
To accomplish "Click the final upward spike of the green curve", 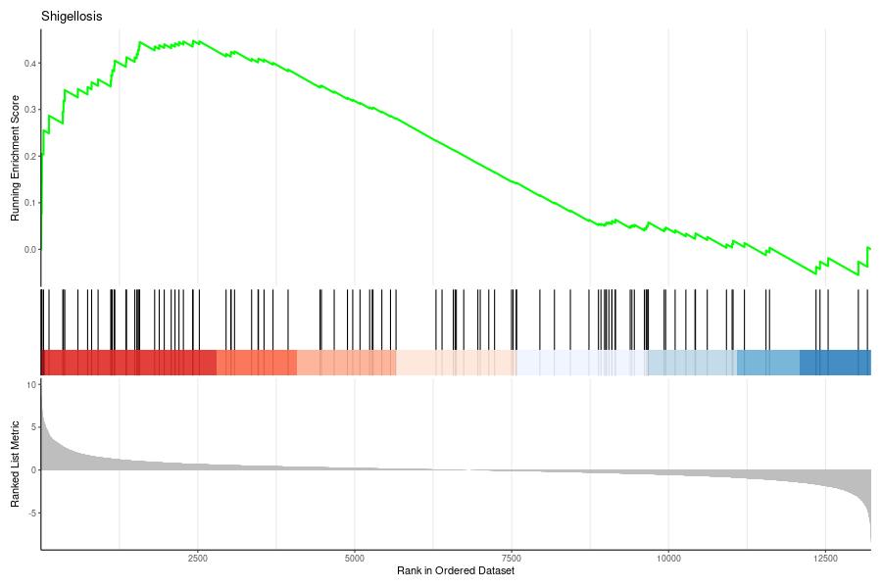I will pyautogui.click(x=868, y=257).
